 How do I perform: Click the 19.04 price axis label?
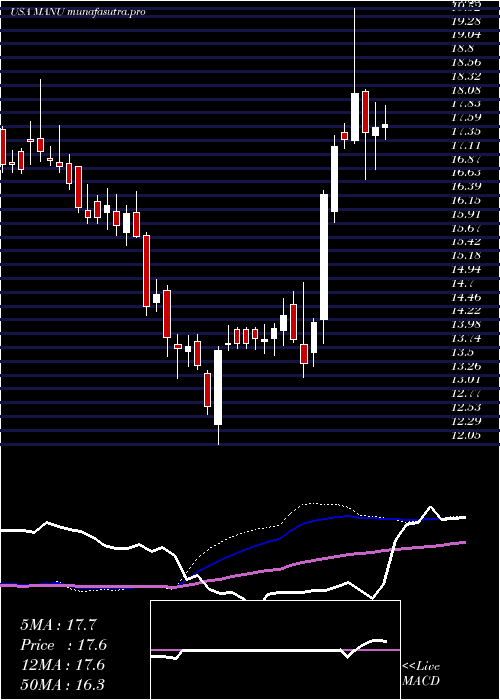tap(467, 34)
